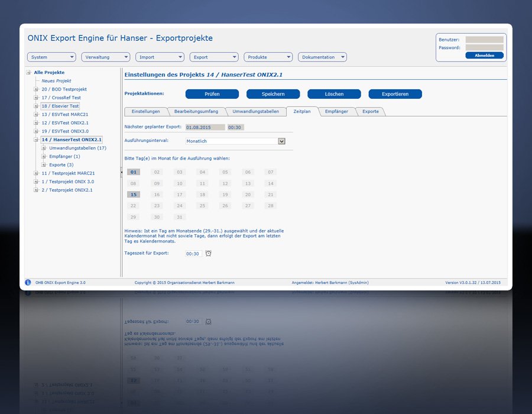
Task: Click the Password input field
Action: tap(485, 47)
